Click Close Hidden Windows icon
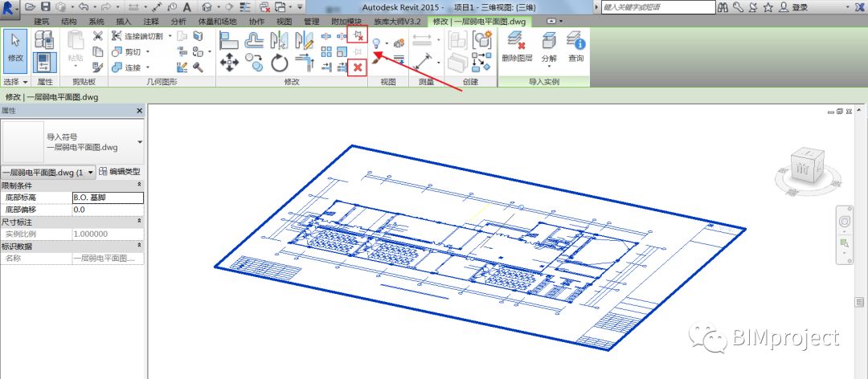Image resolution: width=868 pixels, height=379 pixels. [265, 7]
